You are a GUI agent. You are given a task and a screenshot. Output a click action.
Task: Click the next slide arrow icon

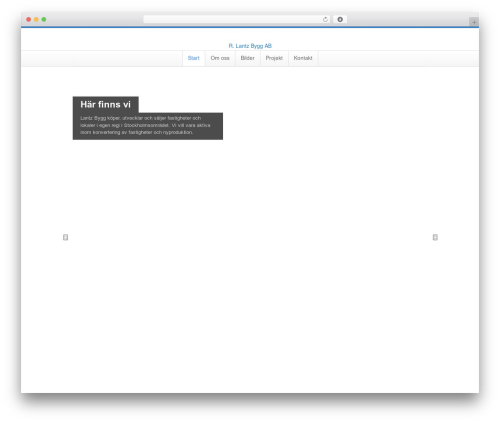click(435, 237)
